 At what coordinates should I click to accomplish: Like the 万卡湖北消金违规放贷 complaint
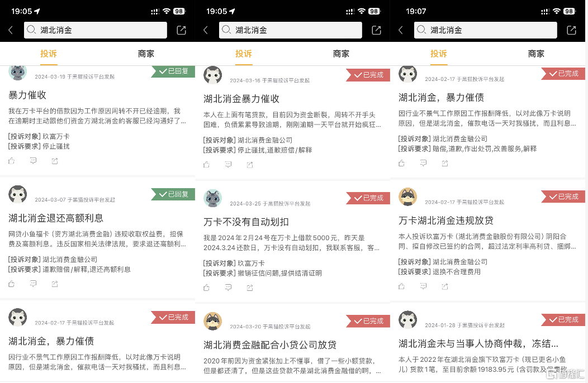402,286
